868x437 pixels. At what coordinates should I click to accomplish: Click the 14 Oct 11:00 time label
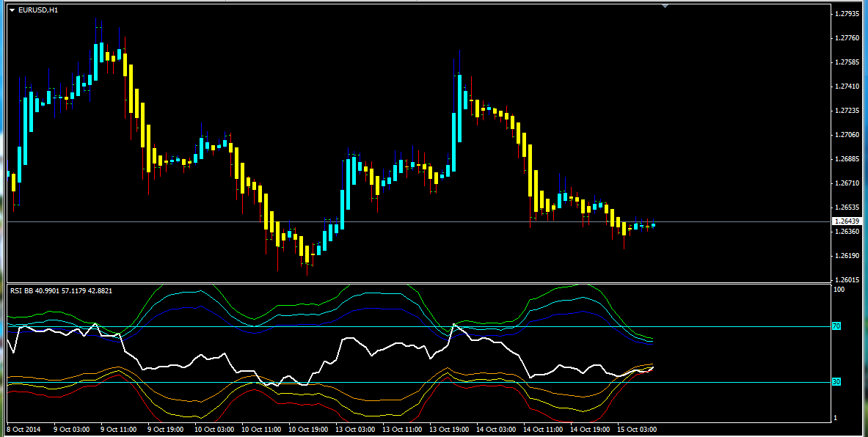[x=544, y=429]
